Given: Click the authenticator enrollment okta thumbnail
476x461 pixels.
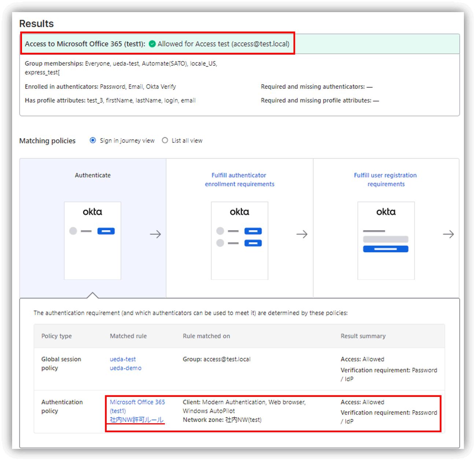Looking at the screenshot, I should pyautogui.click(x=240, y=241).
